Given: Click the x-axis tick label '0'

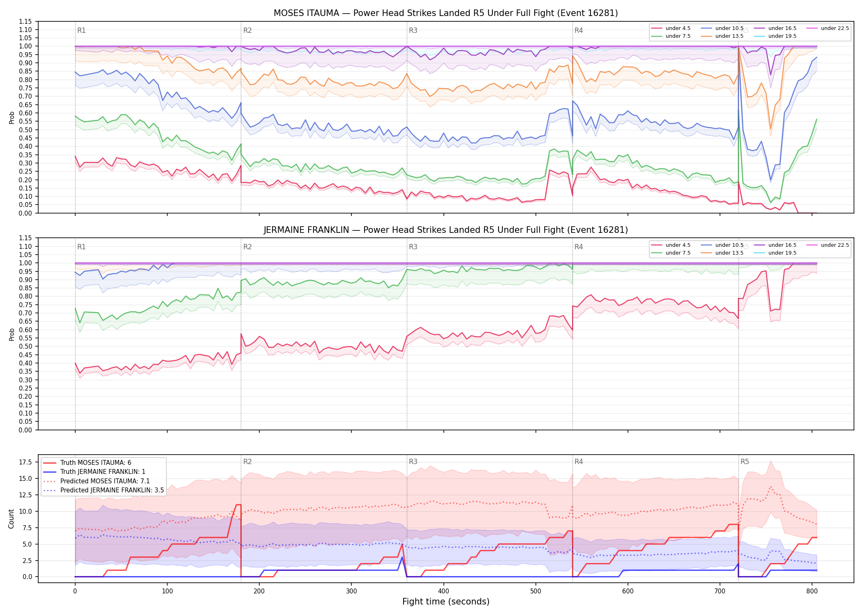Looking at the screenshot, I should [x=75, y=591].
